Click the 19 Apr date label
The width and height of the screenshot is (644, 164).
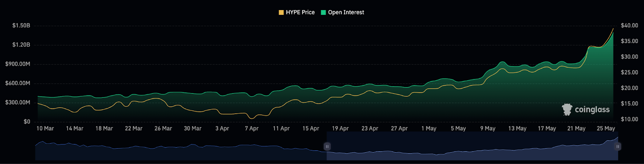coord(340,129)
